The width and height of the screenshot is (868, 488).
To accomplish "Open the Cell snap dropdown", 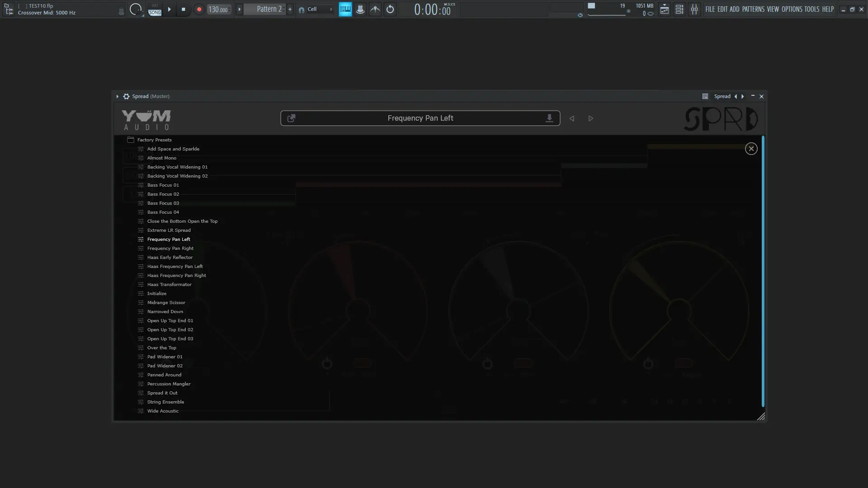I will click(320, 9).
